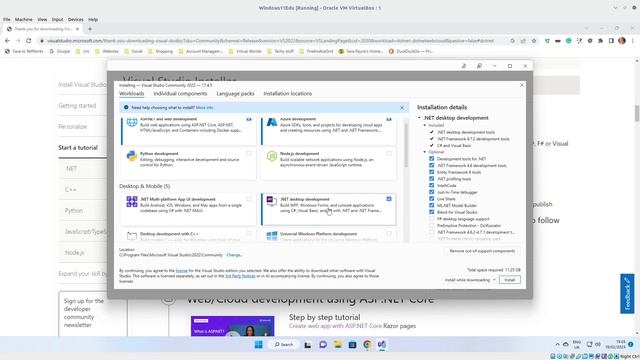Collapse the Optional components section

pos(425,152)
